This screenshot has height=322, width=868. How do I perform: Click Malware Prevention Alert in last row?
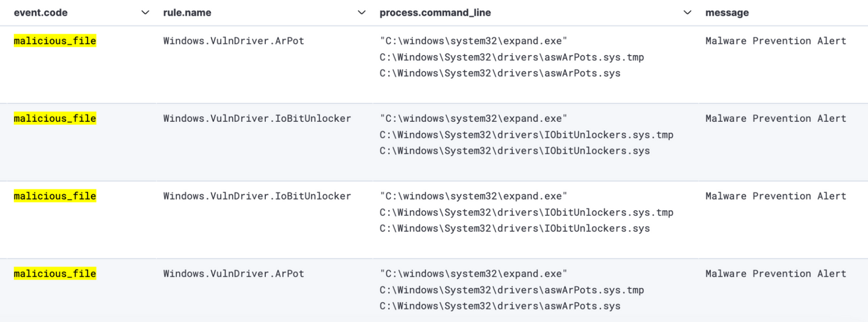pos(776,274)
